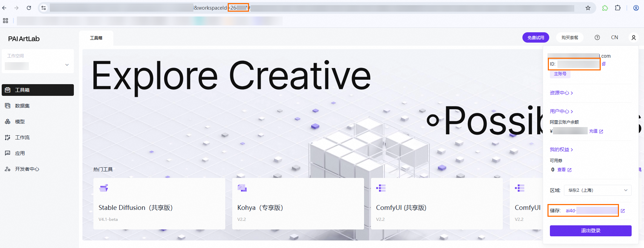Click V4.1-beta version text
Viewport: 644px width, 248px height.
click(108, 219)
